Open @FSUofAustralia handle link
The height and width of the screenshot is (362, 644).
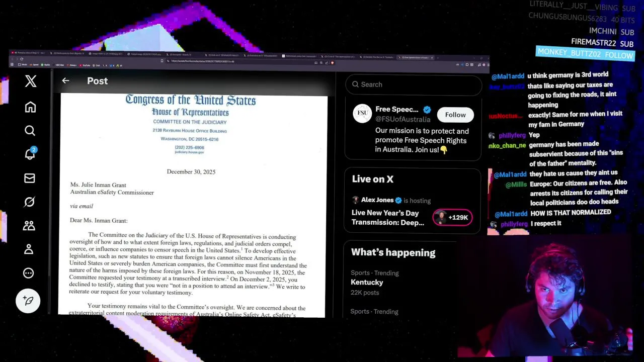pos(403,120)
